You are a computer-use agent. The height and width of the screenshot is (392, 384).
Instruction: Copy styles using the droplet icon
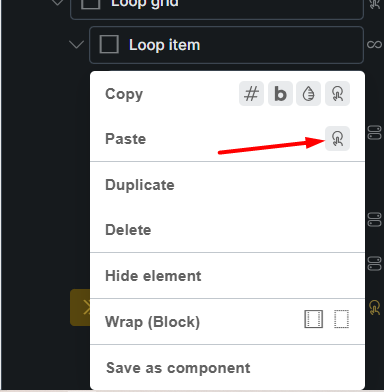tap(309, 94)
